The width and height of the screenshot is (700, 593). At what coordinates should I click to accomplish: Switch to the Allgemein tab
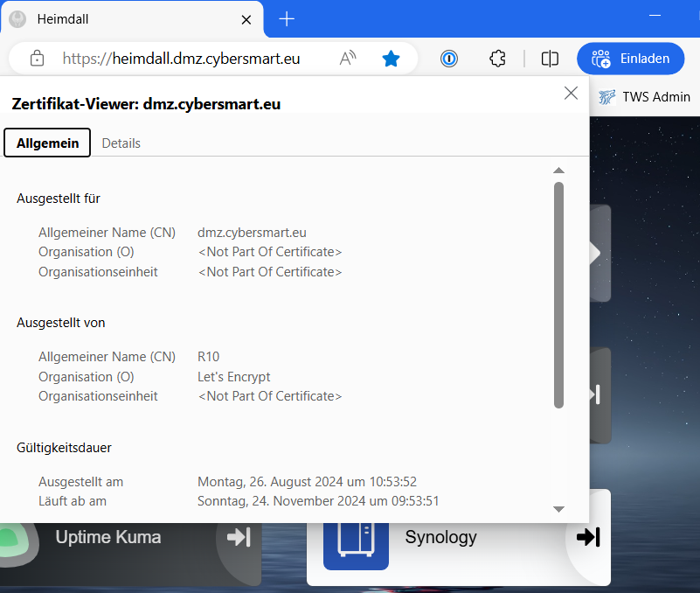click(47, 143)
